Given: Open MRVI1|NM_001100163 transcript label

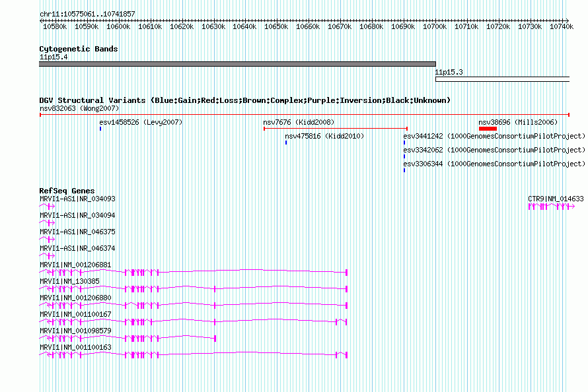Looking at the screenshot, I should click(75, 347).
